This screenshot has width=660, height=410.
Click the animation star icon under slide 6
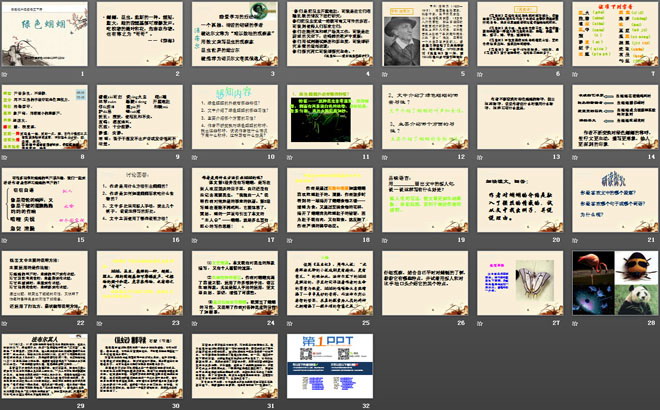pyautogui.click(x=480, y=74)
